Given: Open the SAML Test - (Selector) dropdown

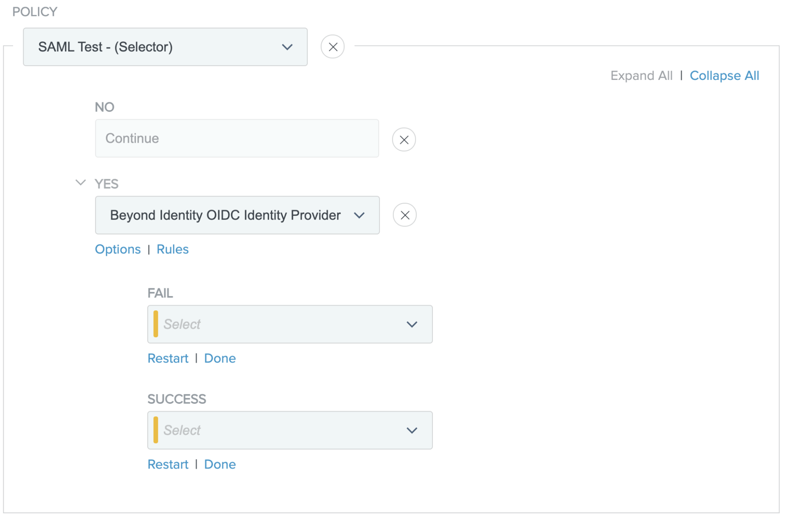Looking at the screenshot, I should click(x=165, y=47).
